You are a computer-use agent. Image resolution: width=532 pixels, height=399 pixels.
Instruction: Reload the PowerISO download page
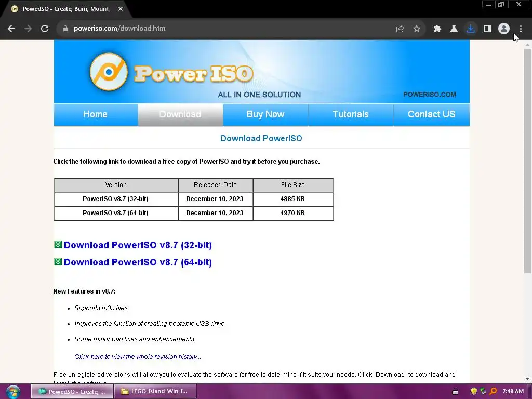click(x=45, y=29)
